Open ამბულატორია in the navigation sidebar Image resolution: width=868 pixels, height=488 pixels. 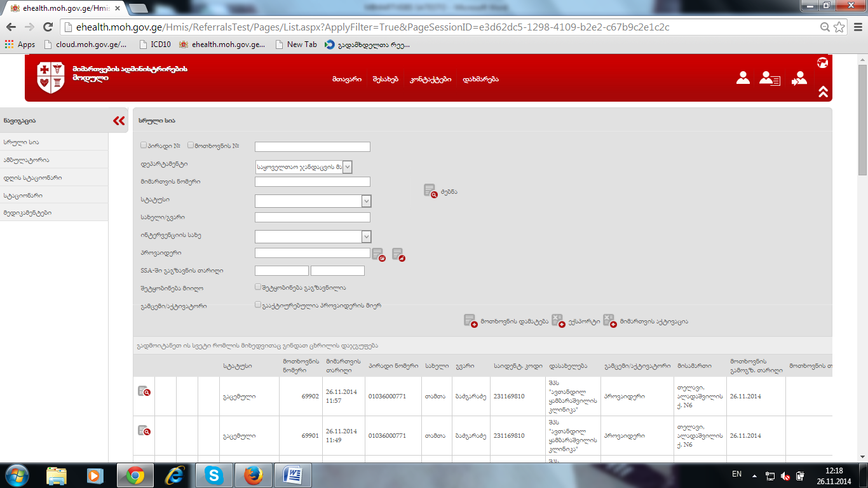point(27,160)
